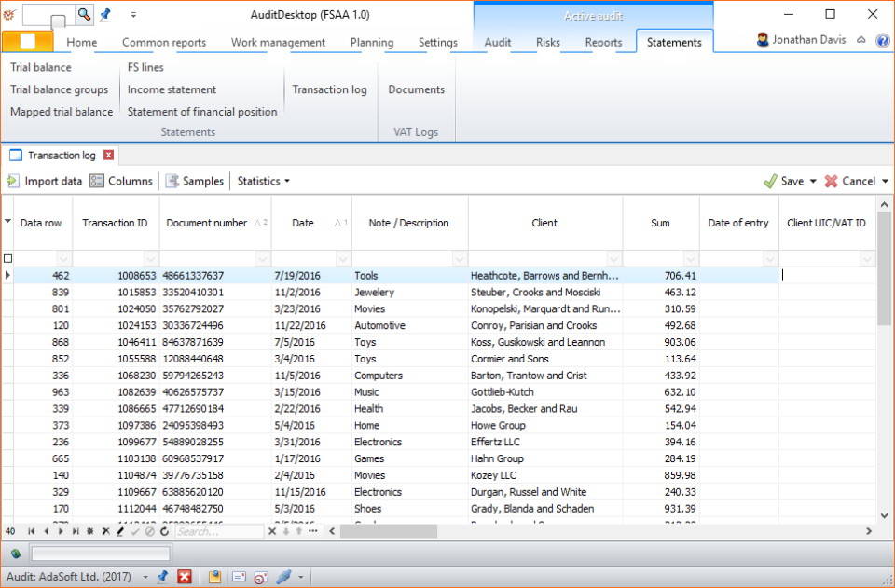Image resolution: width=895 pixels, height=588 pixels.
Task: Toggle the select-all checkbox above data rows
Action: 7,259
